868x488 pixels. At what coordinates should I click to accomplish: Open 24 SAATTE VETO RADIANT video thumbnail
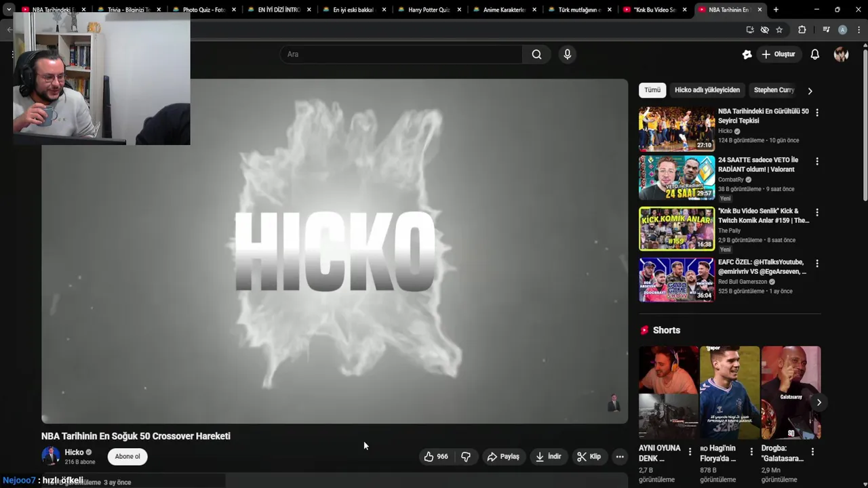coord(677,178)
